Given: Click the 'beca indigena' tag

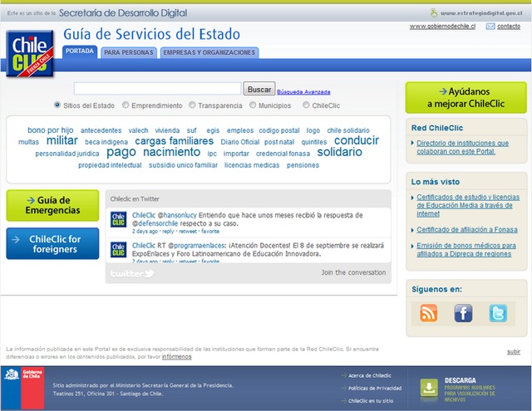Looking at the screenshot, I should [x=106, y=142].
